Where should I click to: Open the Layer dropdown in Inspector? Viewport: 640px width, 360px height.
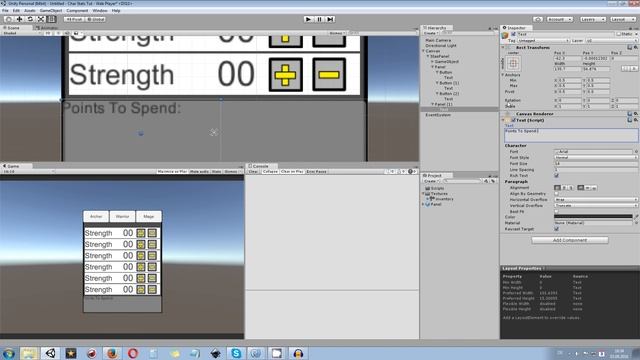[611, 41]
